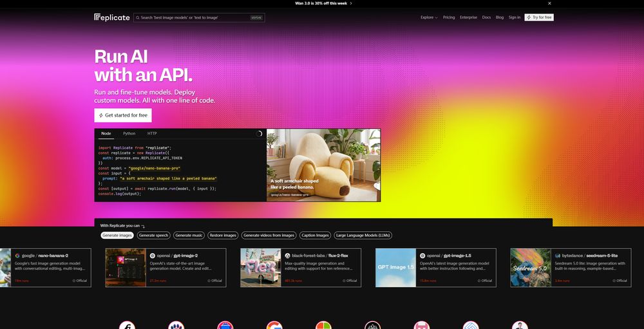Open the google / nano-banana-2 model title
Viewport: 644px width, 329px height.
coord(45,256)
